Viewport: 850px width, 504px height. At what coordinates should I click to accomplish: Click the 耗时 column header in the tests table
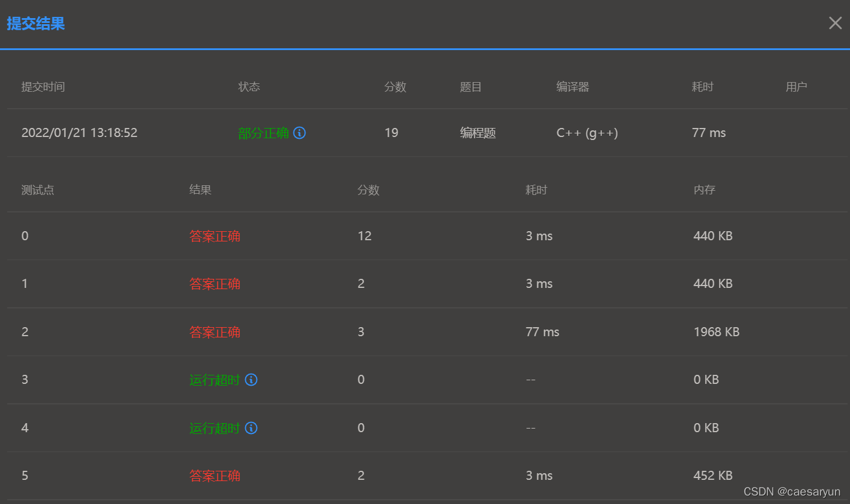(536, 190)
